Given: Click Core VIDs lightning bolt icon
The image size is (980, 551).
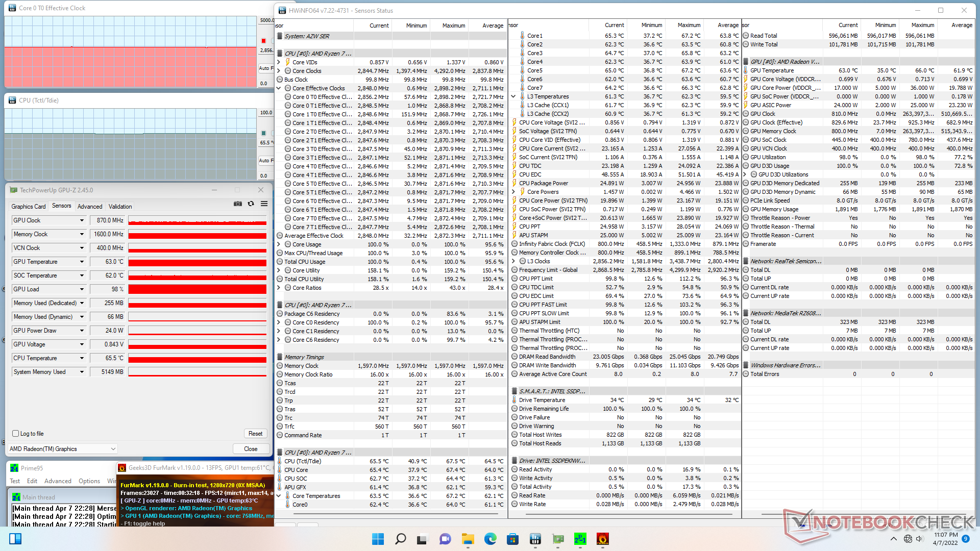Looking at the screenshot, I should pos(288,62).
